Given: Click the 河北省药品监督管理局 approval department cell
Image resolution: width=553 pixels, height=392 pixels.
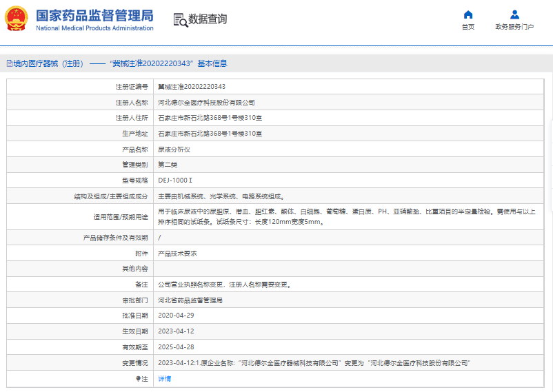Looking at the screenshot, I should point(190,300).
